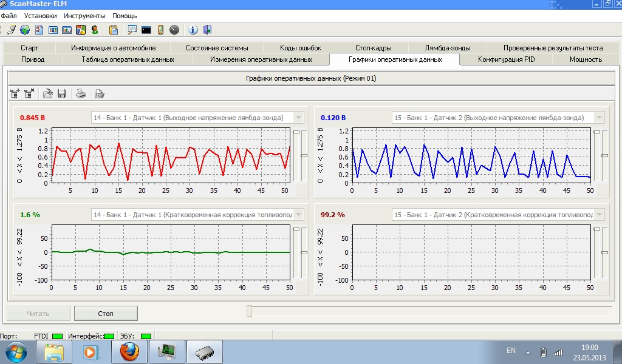Open the Инструменты menu
The image size is (622, 364).
pos(84,16)
